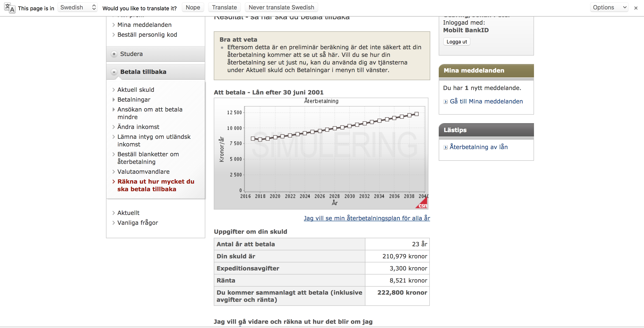Expand the Studera section plus icon
This screenshot has width=644, height=328.
114,54
